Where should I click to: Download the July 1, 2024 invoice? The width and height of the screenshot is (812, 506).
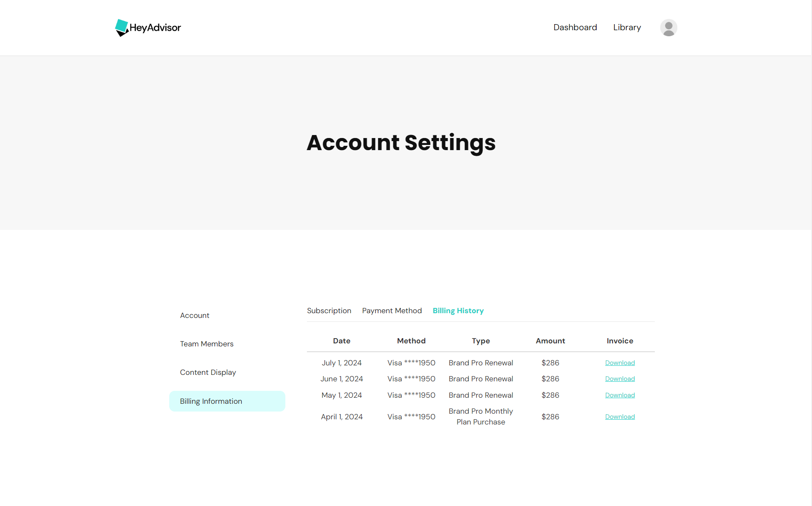(620, 363)
